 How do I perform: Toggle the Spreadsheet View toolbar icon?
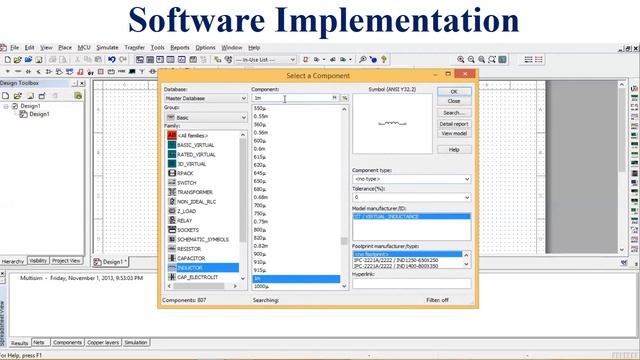(150, 60)
